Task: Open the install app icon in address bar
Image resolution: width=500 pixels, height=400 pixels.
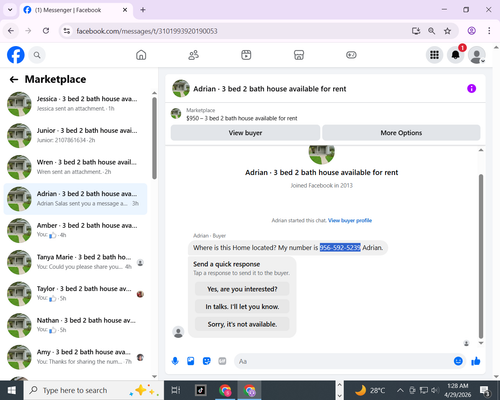Action: [x=416, y=31]
